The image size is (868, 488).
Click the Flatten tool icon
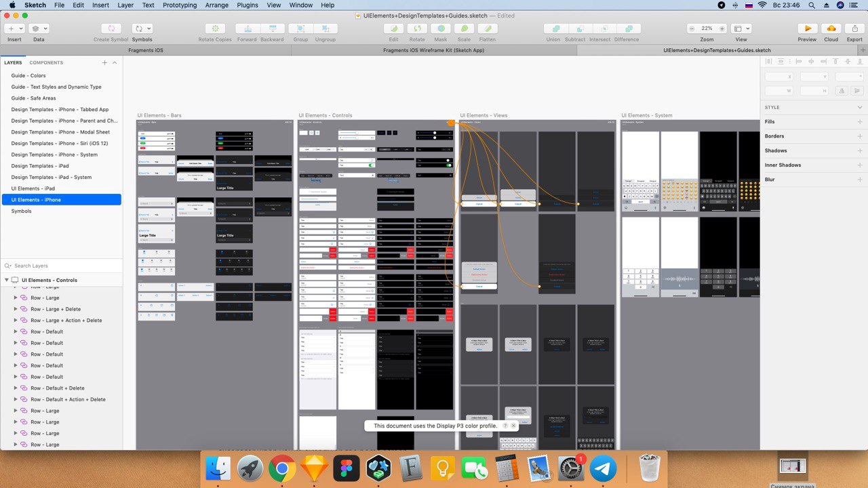488,28
